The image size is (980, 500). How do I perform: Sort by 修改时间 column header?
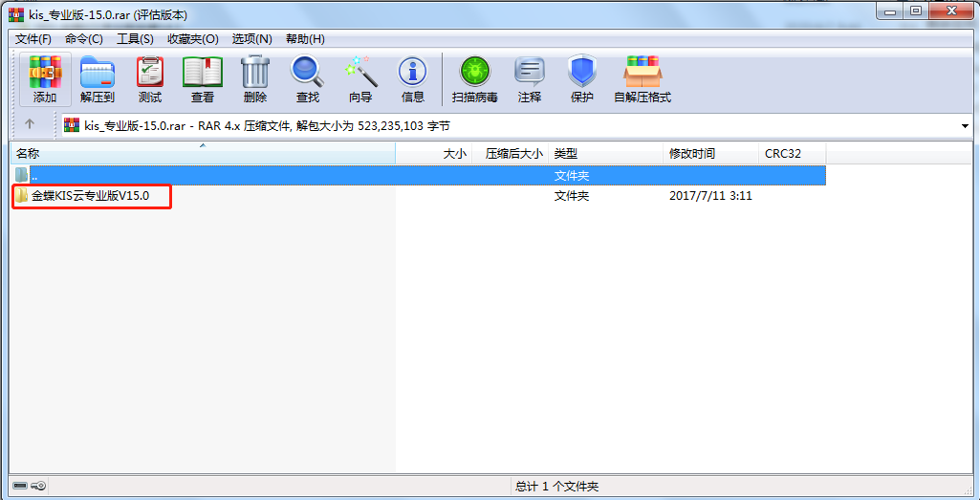(710, 153)
